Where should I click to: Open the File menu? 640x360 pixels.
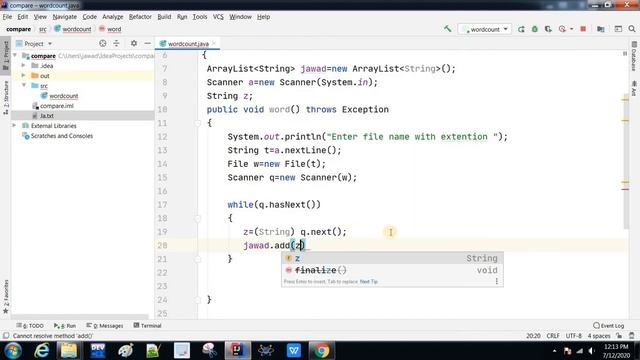pos(7,17)
